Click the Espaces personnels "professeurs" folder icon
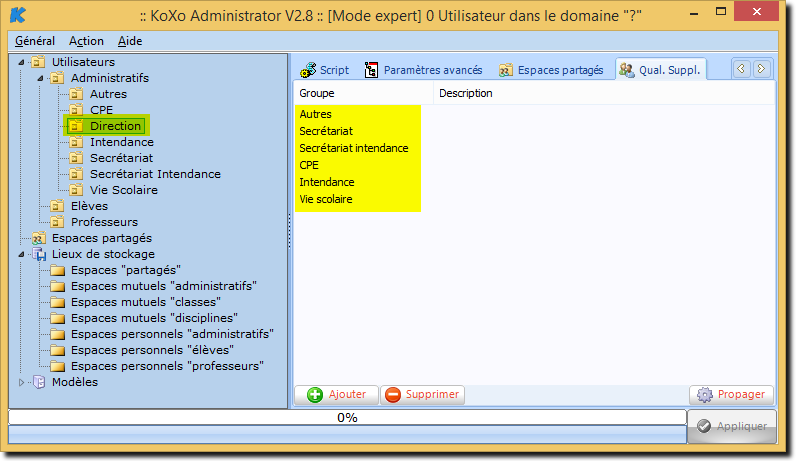796x461 pixels. pyautogui.click(x=57, y=366)
